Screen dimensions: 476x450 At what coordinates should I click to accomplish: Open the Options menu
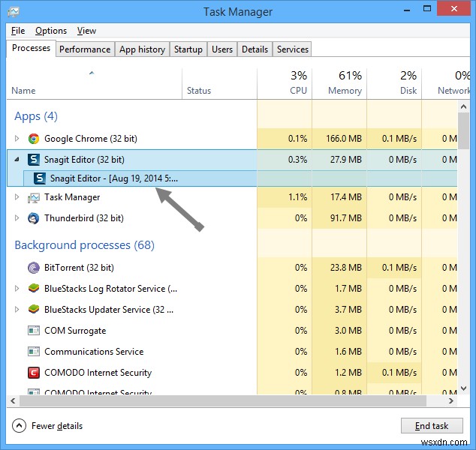[x=51, y=31]
